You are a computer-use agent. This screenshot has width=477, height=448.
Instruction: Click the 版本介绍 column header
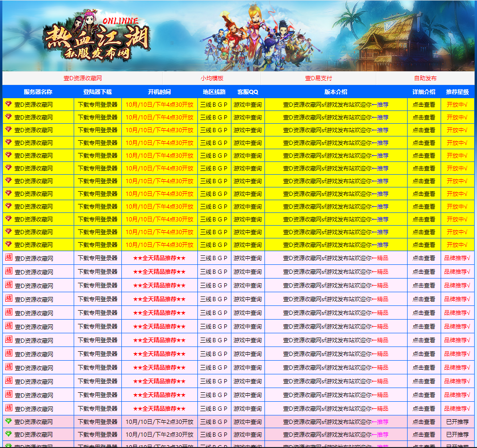(336, 92)
